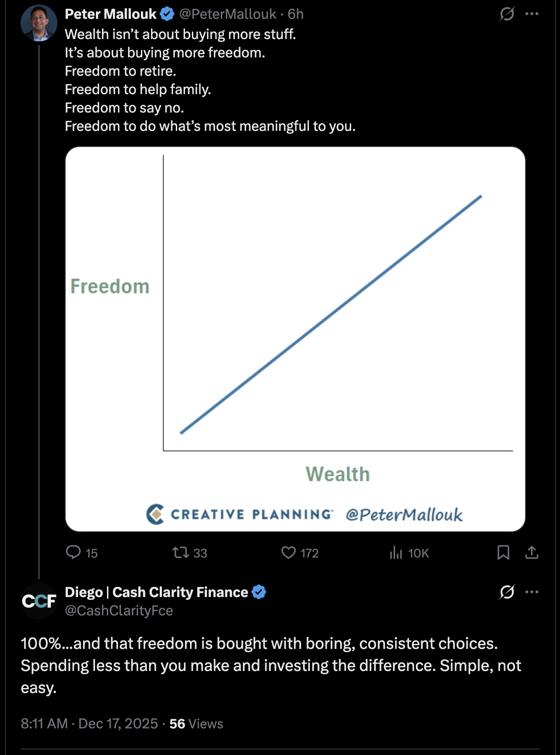Like Peter Mallouk's post

coord(289,552)
